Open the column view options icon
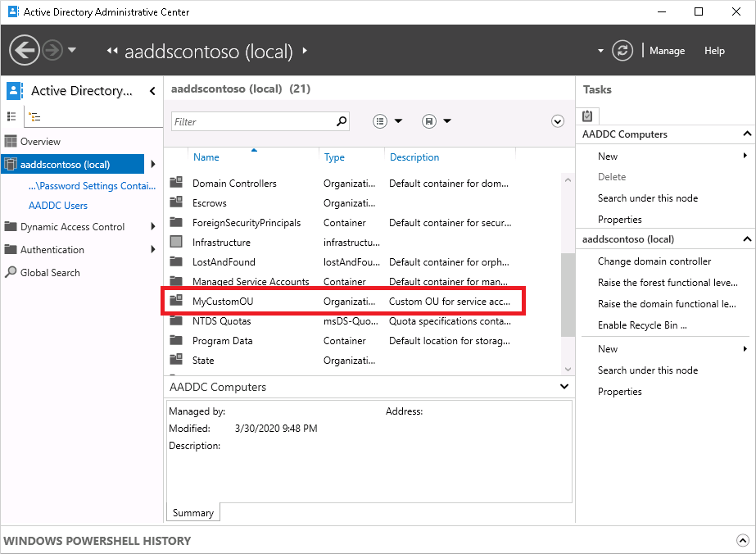 tap(380, 120)
